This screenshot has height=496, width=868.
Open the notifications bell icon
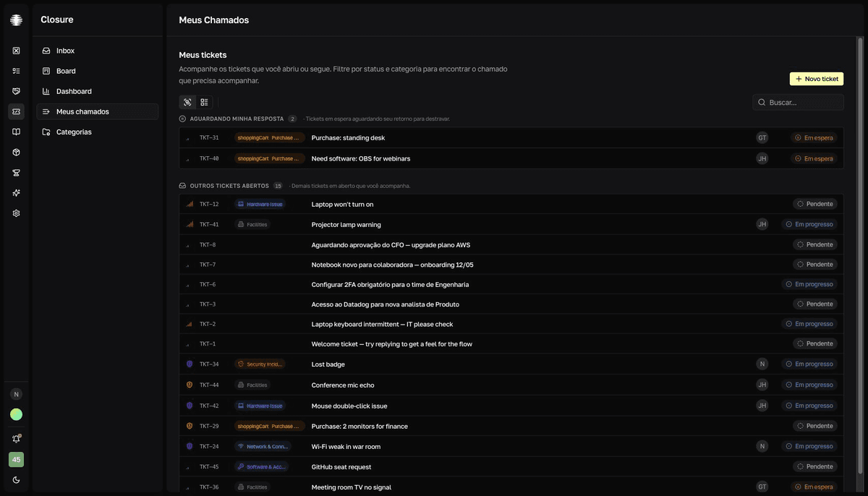coord(16,439)
